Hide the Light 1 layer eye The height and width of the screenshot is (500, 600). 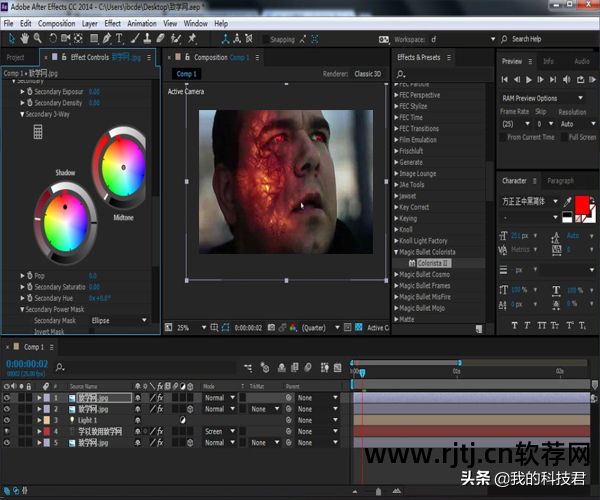7,420
